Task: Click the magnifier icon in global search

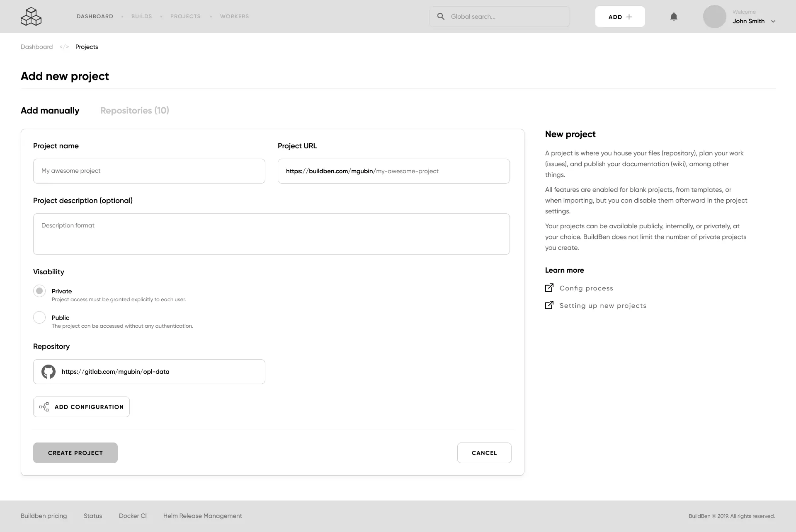Action: point(441,16)
